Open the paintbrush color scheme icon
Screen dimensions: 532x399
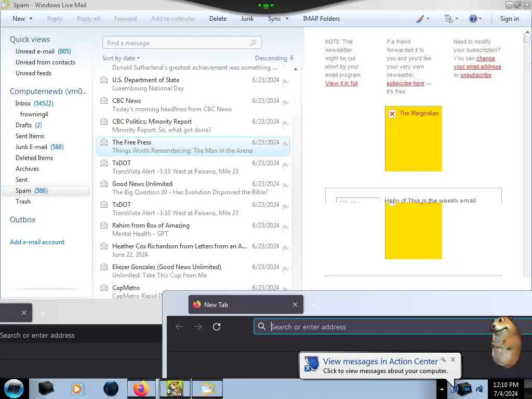point(420,19)
